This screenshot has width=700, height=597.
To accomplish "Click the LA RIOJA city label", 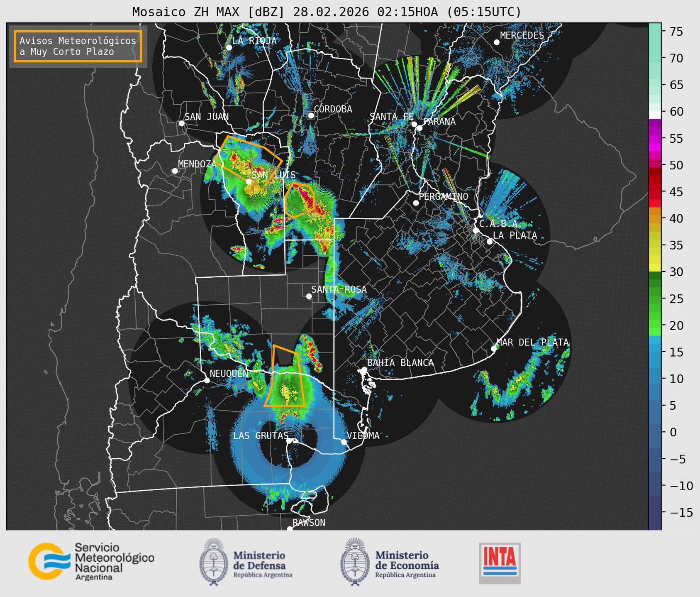I will [254, 41].
